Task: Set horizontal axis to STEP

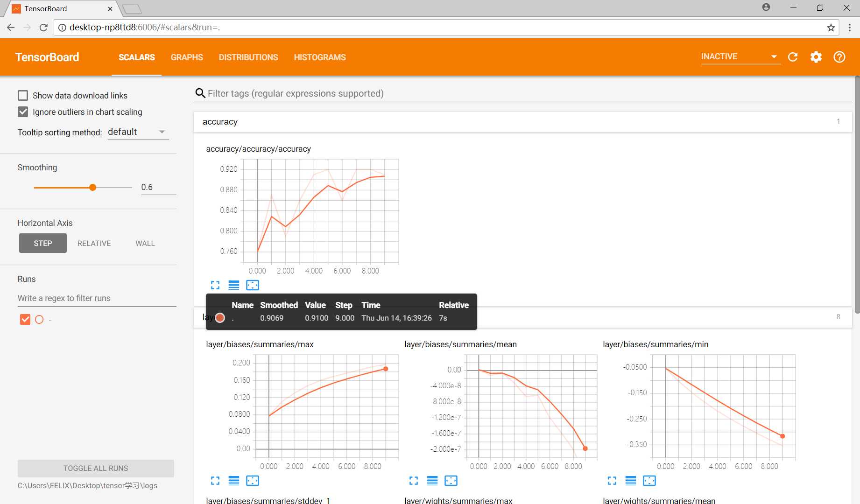Action: coord(43,243)
